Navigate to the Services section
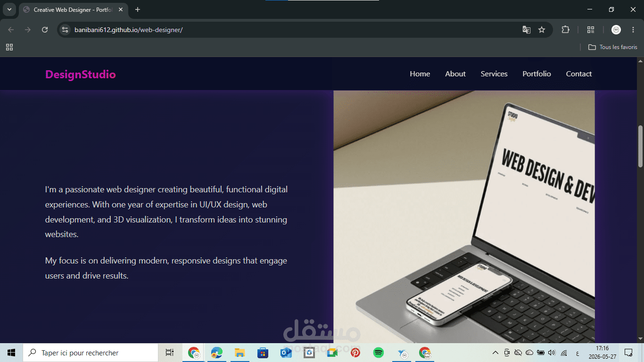 click(x=494, y=74)
